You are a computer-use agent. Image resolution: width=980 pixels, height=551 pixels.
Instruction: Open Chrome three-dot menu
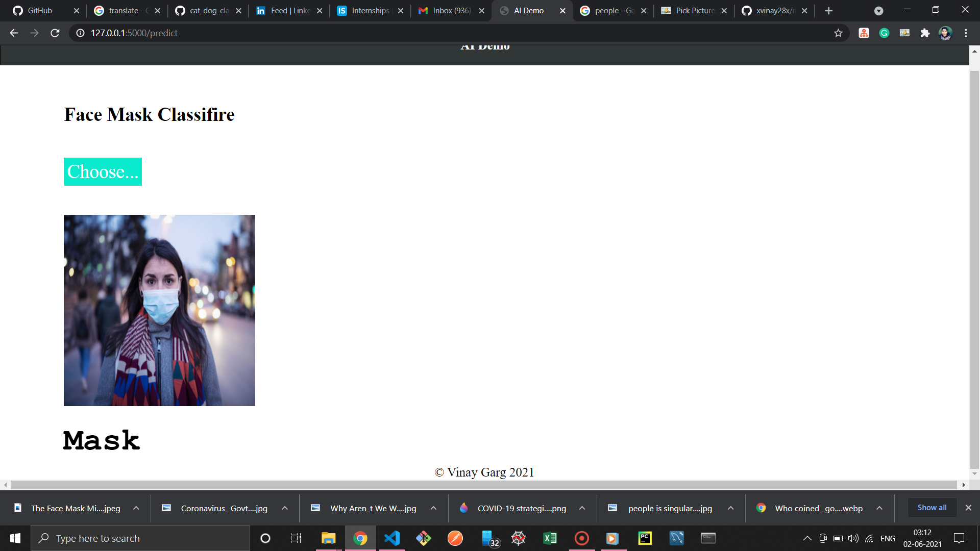tap(966, 33)
